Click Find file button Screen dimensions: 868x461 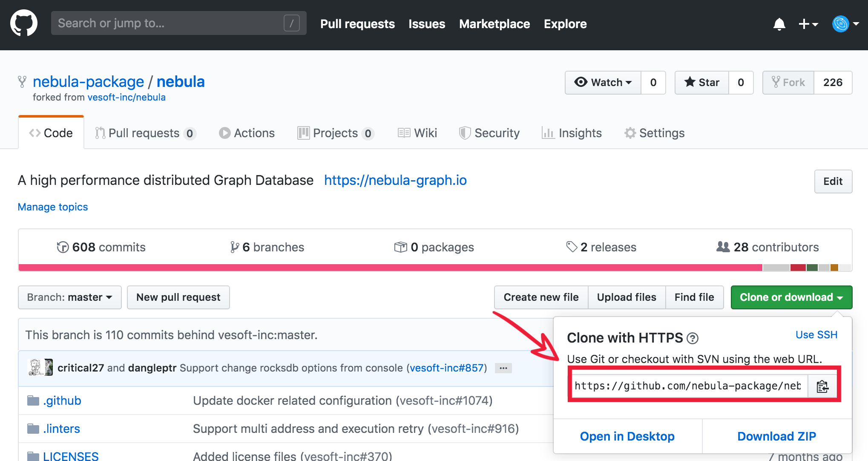pos(694,297)
